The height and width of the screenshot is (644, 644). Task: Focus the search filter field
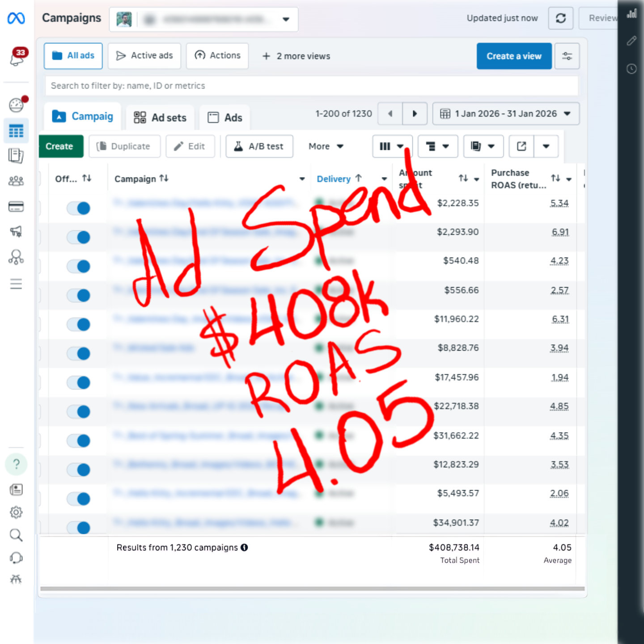[312, 86]
